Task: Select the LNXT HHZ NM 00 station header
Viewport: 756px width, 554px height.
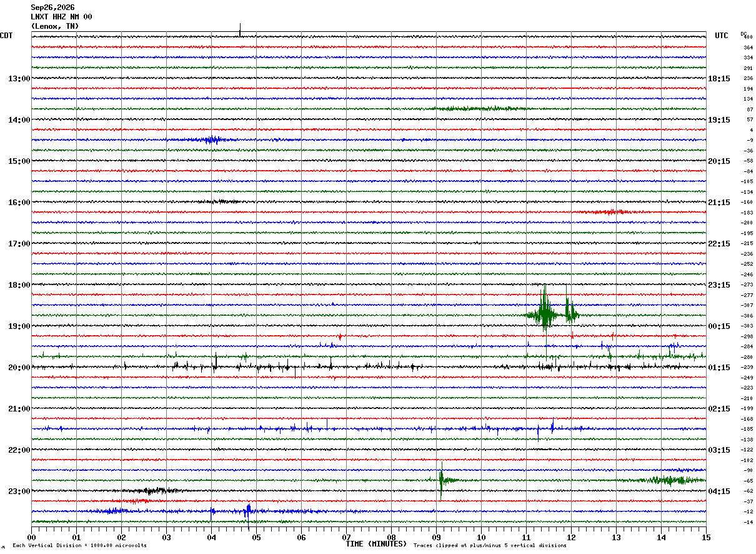Action: (x=61, y=17)
